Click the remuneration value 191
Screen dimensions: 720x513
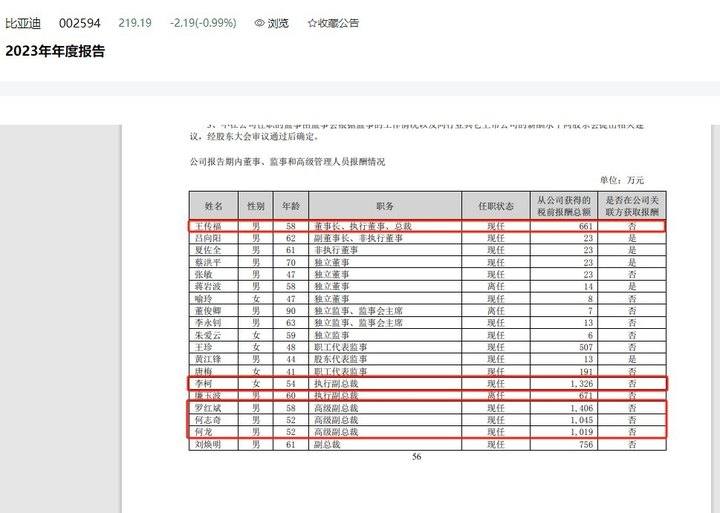click(x=585, y=371)
